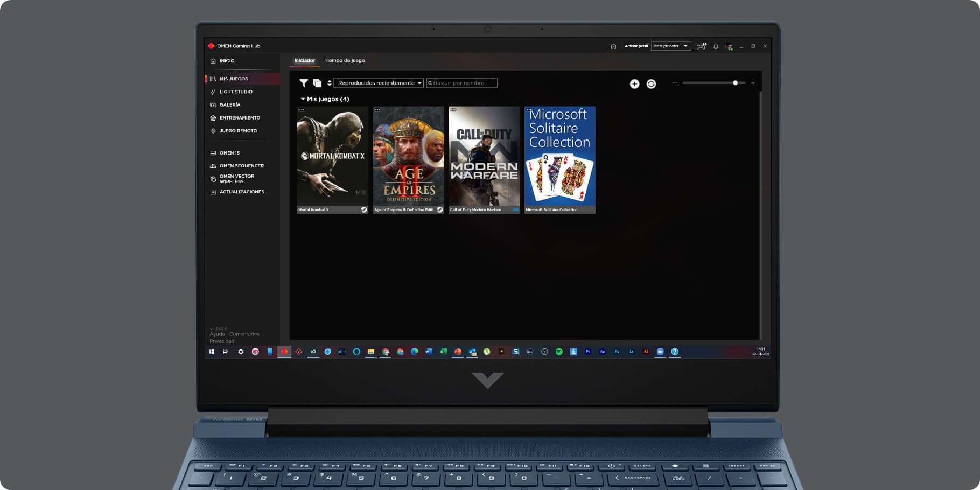Viewport: 980px width, 490px height.
Task: Click the filter funnel icon
Action: coord(304,83)
